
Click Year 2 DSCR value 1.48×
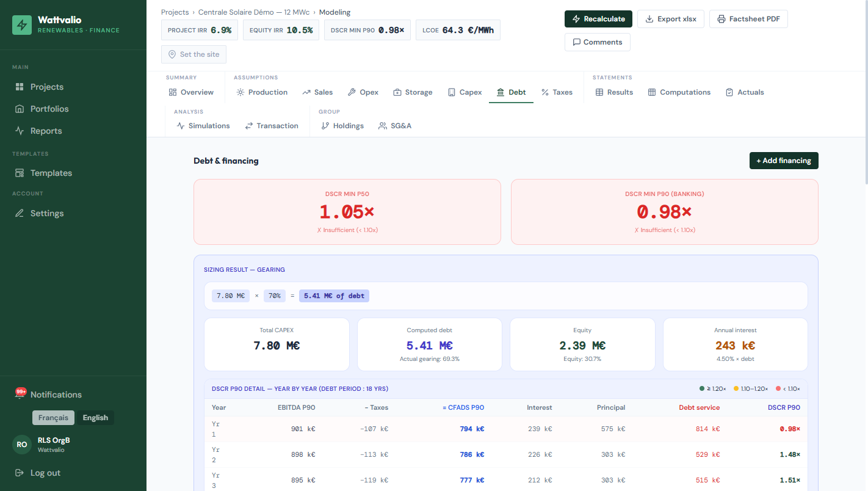click(790, 454)
